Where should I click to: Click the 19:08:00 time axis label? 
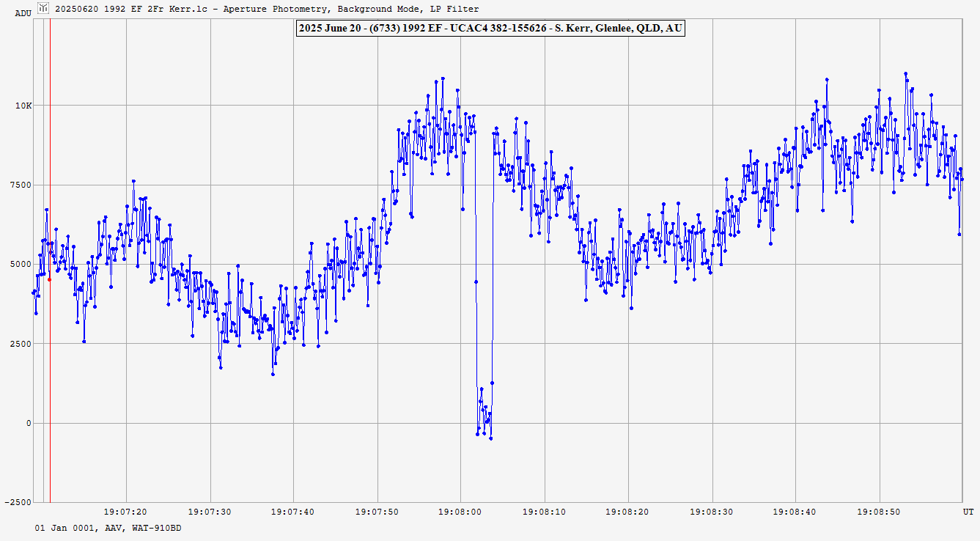461,512
